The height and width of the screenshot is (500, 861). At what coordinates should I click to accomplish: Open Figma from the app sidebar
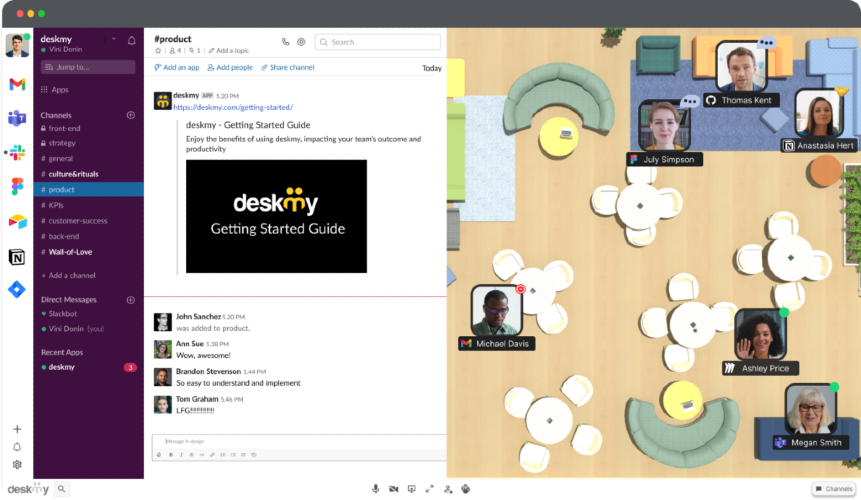tap(17, 187)
